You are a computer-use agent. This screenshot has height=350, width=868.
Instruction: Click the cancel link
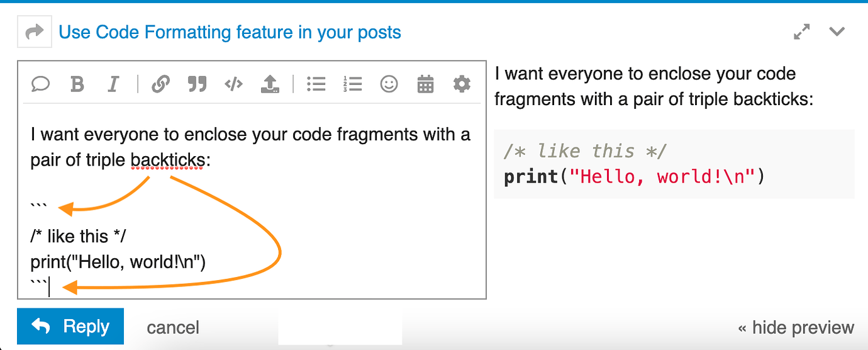point(173,327)
